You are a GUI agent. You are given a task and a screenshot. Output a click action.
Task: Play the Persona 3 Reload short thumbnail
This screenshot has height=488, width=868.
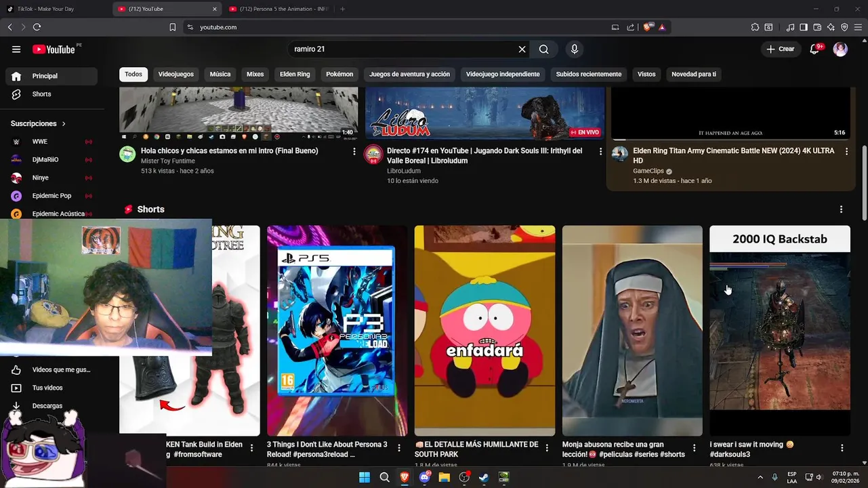(x=337, y=331)
